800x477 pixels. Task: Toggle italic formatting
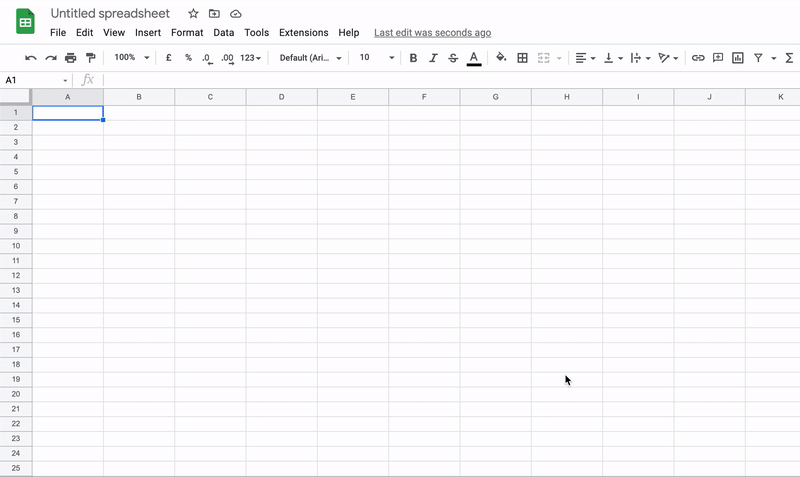[433, 58]
